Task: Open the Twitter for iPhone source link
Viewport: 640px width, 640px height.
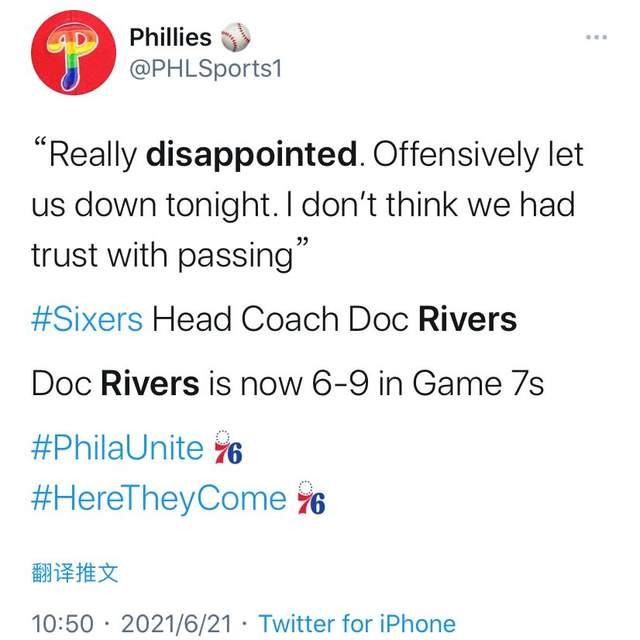Action: tap(357, 623)
